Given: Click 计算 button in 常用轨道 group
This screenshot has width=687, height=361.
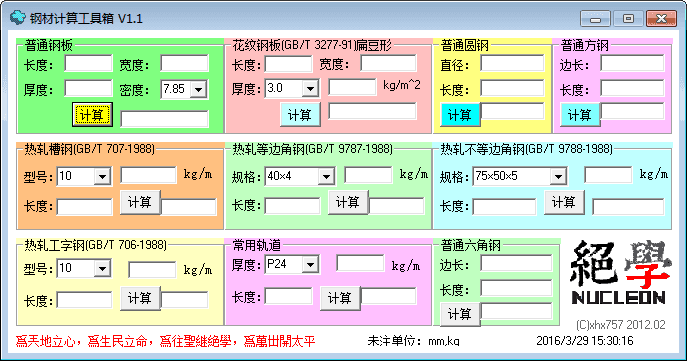Looking at the screenshot, I should (x=340, y=298).
